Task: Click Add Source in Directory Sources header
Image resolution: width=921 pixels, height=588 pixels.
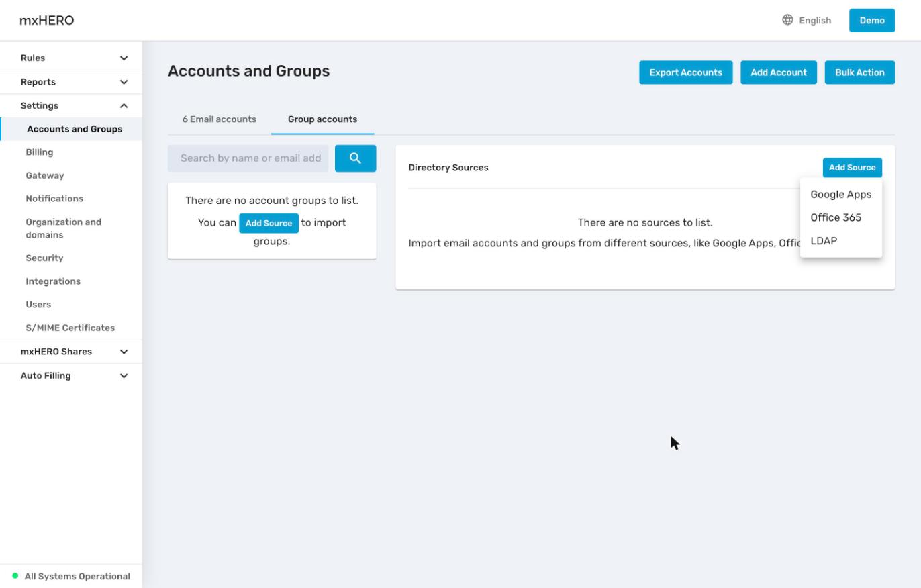Action: [853, 168]
